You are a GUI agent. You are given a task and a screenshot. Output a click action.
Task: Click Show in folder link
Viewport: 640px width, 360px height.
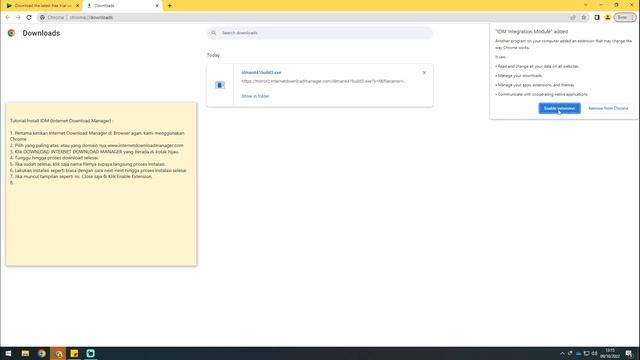coord(255,96)
